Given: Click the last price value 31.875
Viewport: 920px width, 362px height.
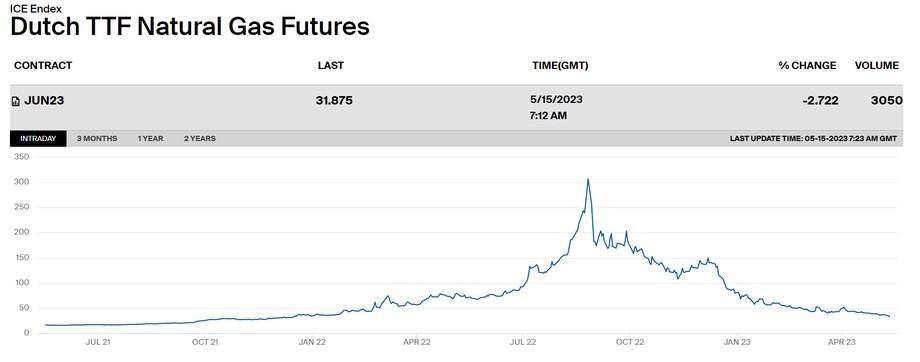Looking at the screenshot, I should click(334, 101).
